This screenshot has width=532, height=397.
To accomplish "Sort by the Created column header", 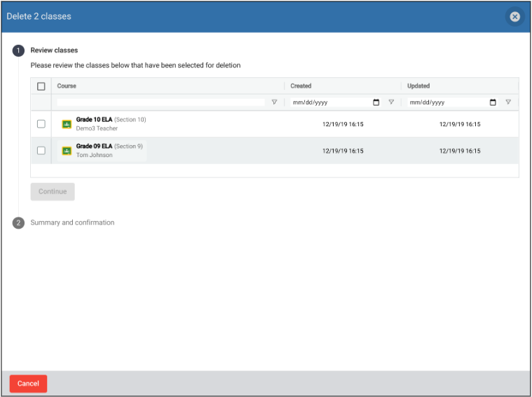I will tap(301, 86).
